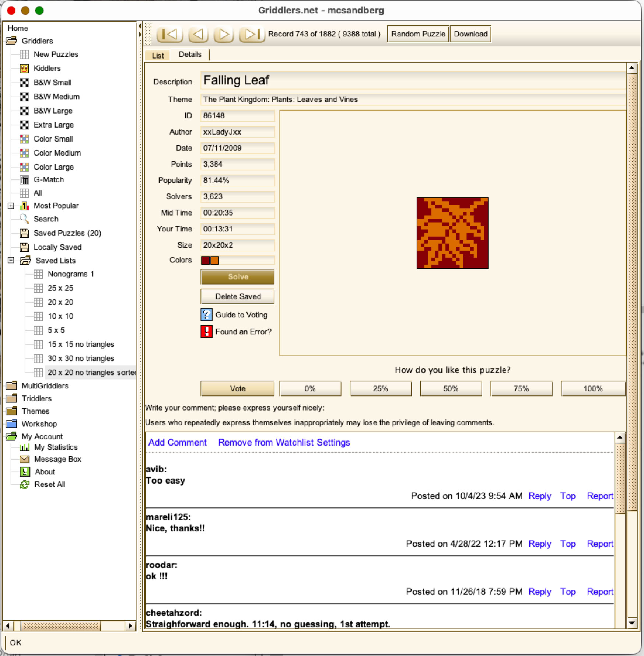Screen dimensions: 644x656
Task: Advance to the next record arrow
Action: click(x=224, y=34)
